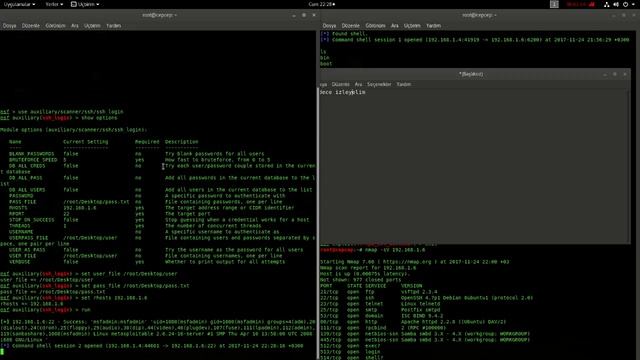Open Ara menu in the text editor

pyautogui.click(x=358, y=84)
